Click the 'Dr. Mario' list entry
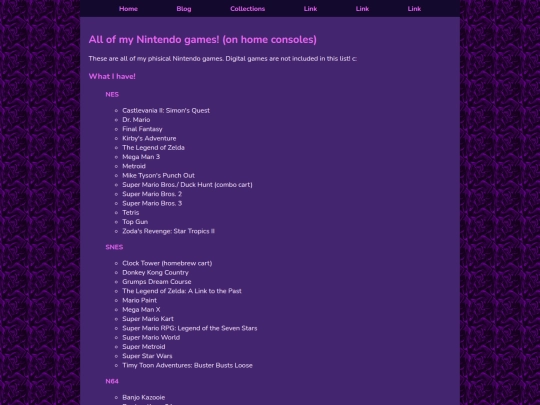 click(x=136, y=120)
